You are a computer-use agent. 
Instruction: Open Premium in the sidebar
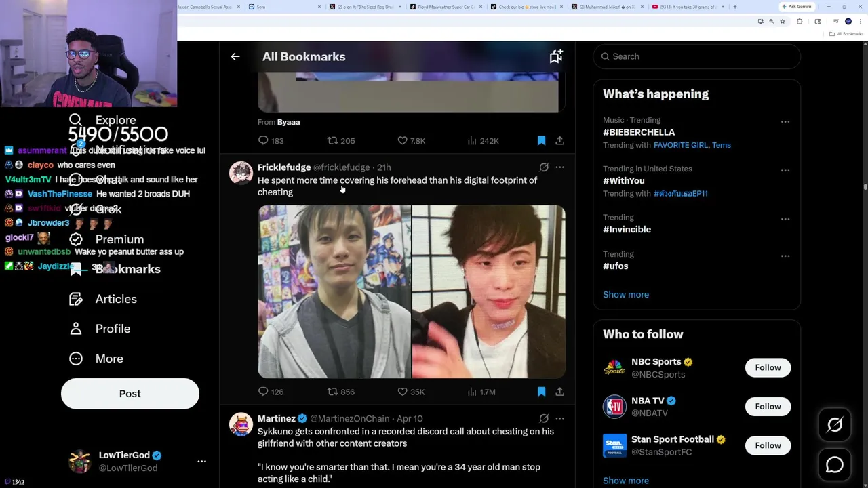point(107,239)
